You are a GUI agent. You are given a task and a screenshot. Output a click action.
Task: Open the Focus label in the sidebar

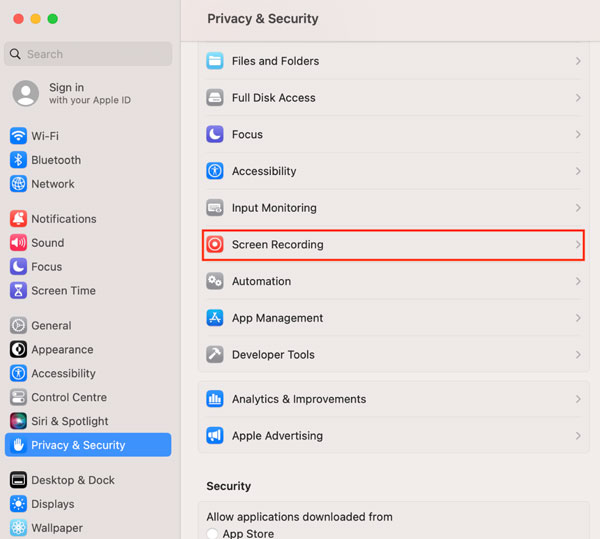(x=46, y=267)
